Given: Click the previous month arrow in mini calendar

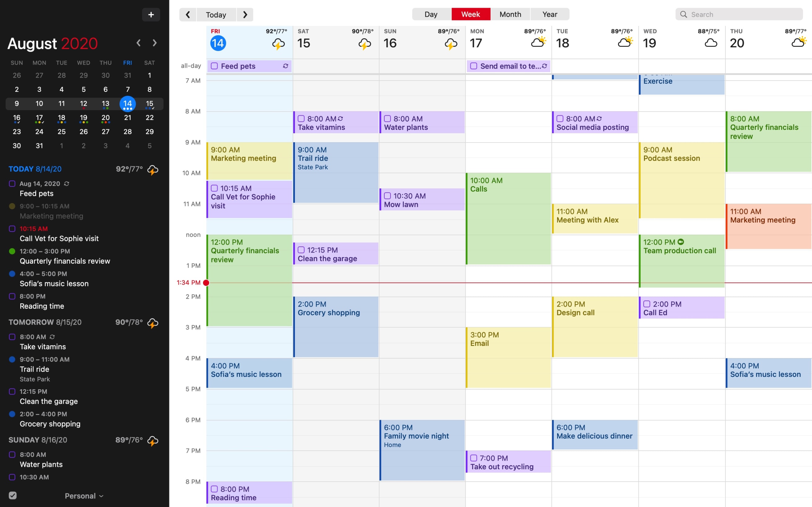Looking at the screenshot, I should 139,43.
